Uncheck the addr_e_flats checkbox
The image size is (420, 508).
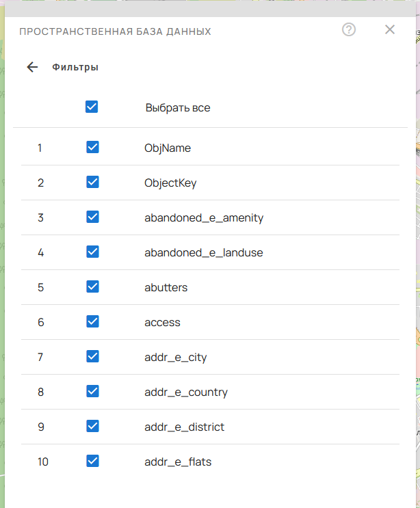pyautogui.click(x=93, y=461)
